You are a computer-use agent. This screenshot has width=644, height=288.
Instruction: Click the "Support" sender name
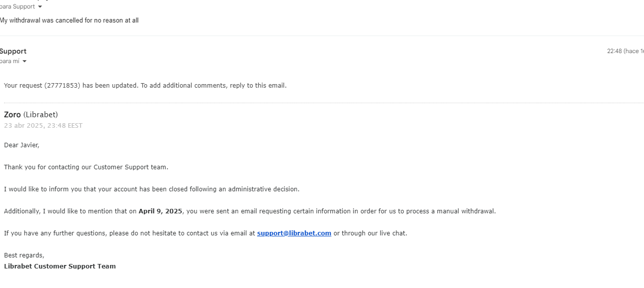point(14,51)
